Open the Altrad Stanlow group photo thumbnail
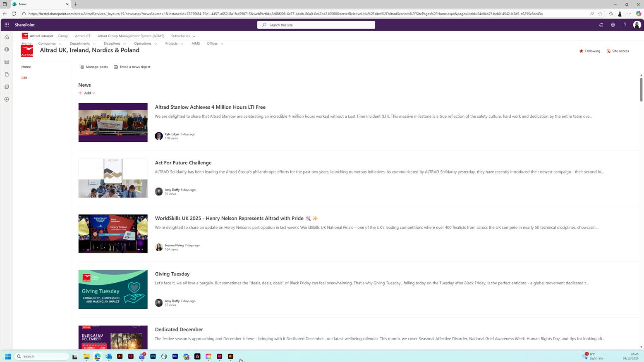The image size is (644, 362). pos(113,123)
